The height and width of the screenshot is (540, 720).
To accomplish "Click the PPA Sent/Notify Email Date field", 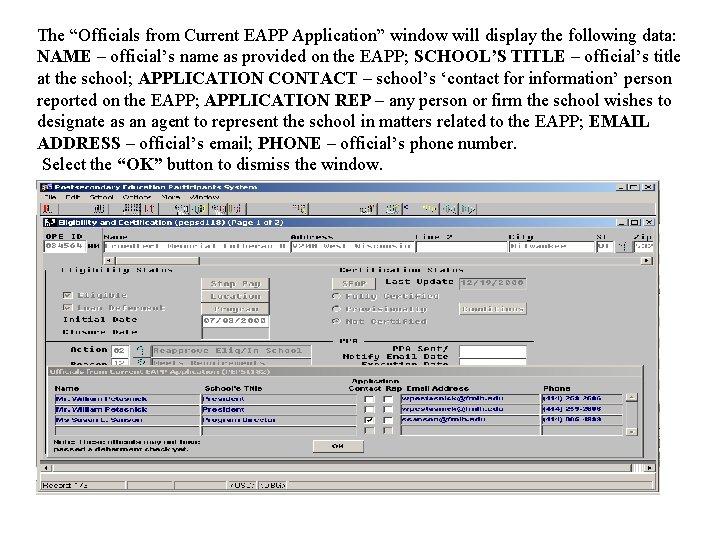I will (x=493, y=352).
